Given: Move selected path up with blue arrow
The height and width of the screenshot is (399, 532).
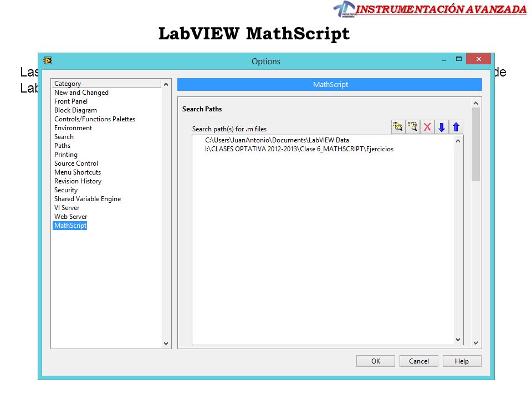Looking at the screenshot, I should 456,127.
